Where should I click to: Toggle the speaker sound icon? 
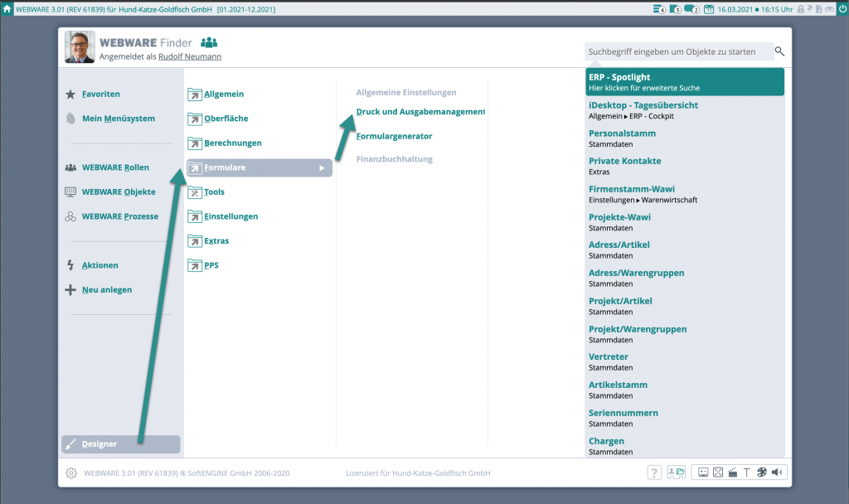point(777,472)
